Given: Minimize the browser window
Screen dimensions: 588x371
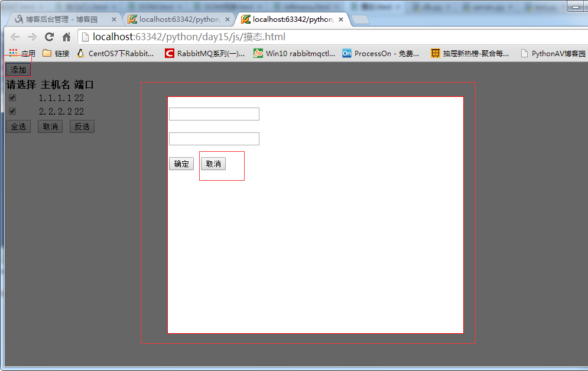Looking at the screenshot, I should tap(576, 6).
